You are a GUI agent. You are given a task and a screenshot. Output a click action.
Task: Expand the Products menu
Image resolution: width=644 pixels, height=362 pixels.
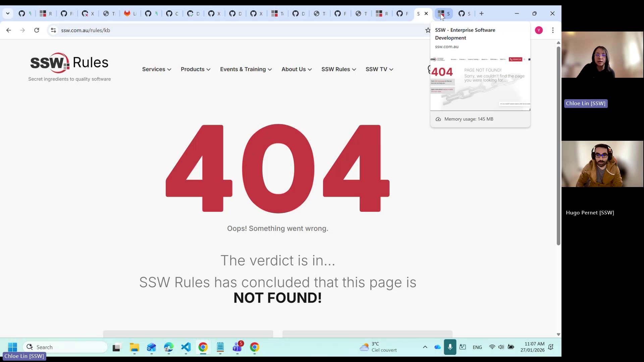[196, 69]
